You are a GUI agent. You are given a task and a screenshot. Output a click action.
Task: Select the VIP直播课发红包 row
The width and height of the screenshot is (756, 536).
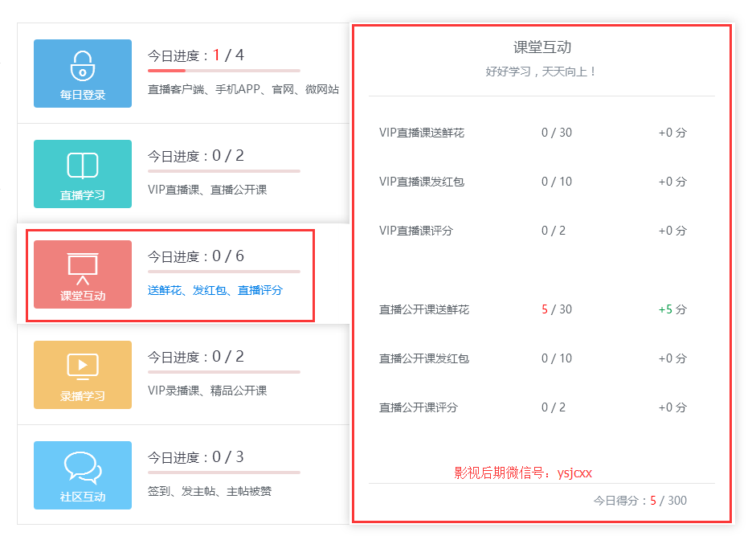point(422,182)
